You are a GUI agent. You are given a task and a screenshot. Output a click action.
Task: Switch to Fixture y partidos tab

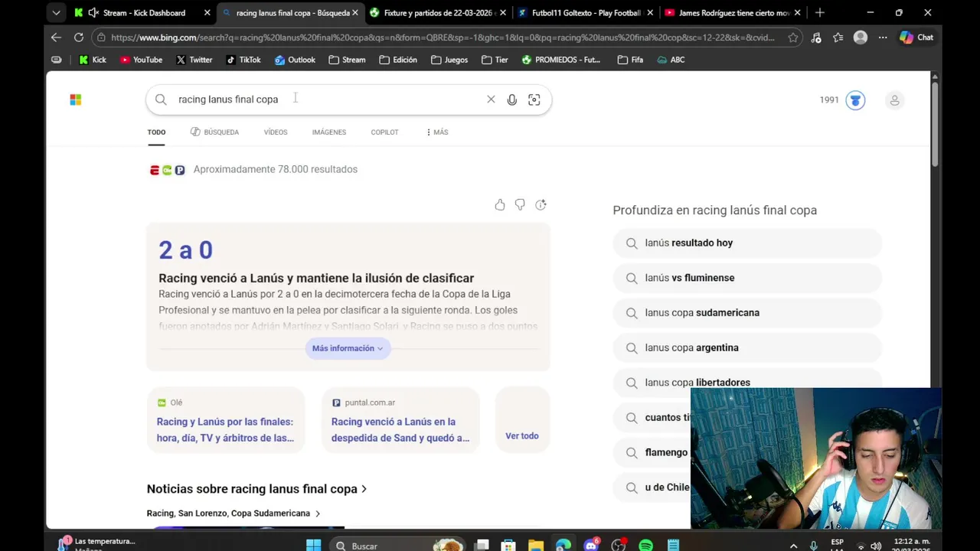pos(439,12)
